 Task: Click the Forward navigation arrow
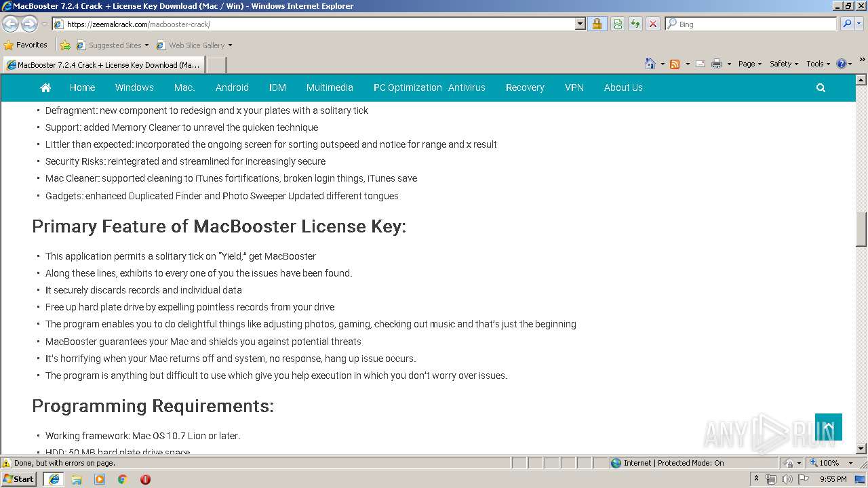pyautogui.click(x=29, y=24)
